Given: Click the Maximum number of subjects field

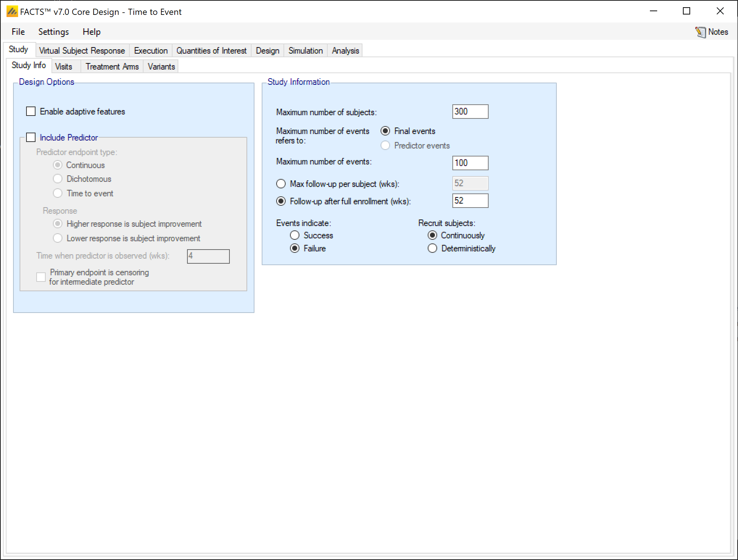Looking at the screenshot, I should pyautogui.click(x=470, y=112).
